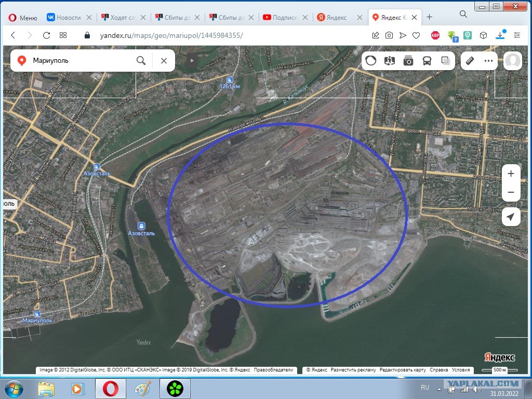This screenshot has width=532, height=399.
Task: Select the ruler measurement tool
Action: (470, 61)
